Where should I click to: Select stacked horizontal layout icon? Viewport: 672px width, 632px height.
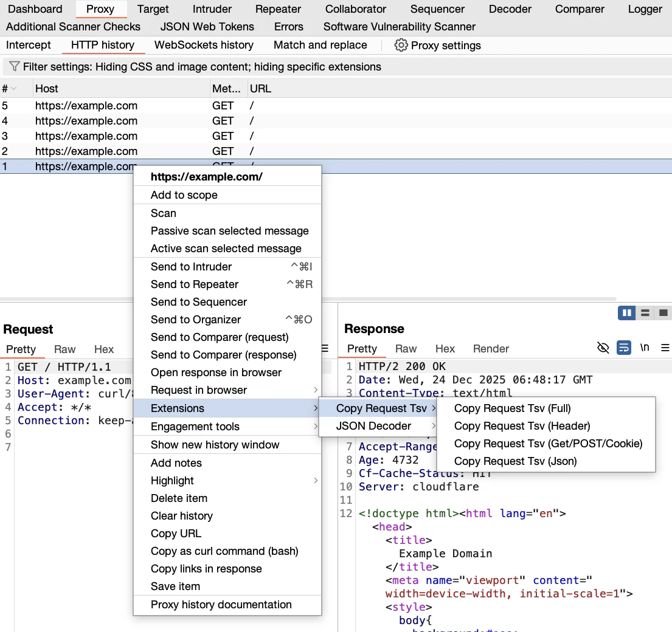645,313
